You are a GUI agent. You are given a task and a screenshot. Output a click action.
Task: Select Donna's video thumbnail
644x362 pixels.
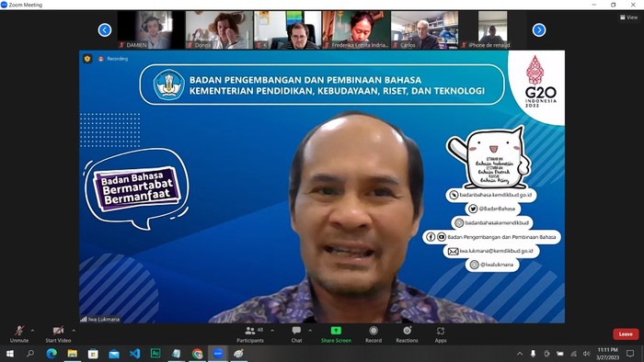219,30
